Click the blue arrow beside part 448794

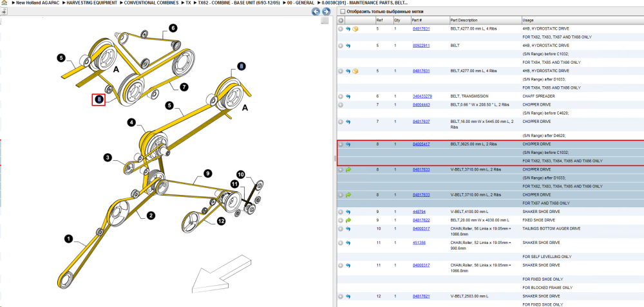(348, 212)
